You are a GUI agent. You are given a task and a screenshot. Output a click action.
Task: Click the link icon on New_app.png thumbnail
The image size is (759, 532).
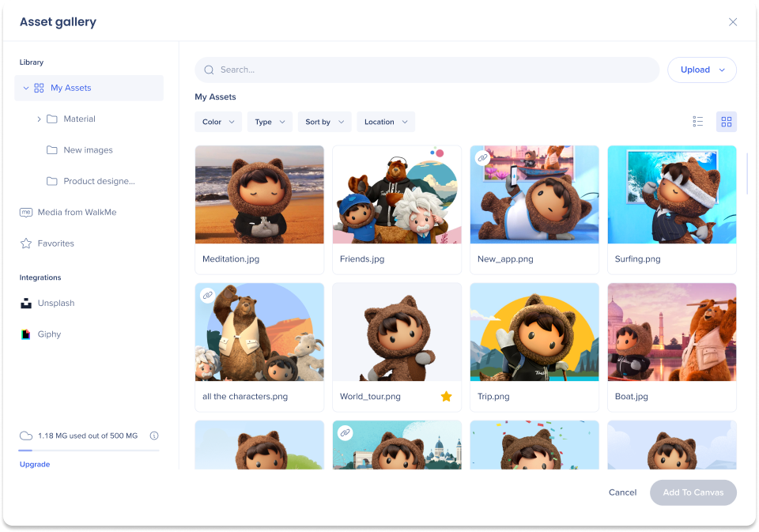coord(482,158)
